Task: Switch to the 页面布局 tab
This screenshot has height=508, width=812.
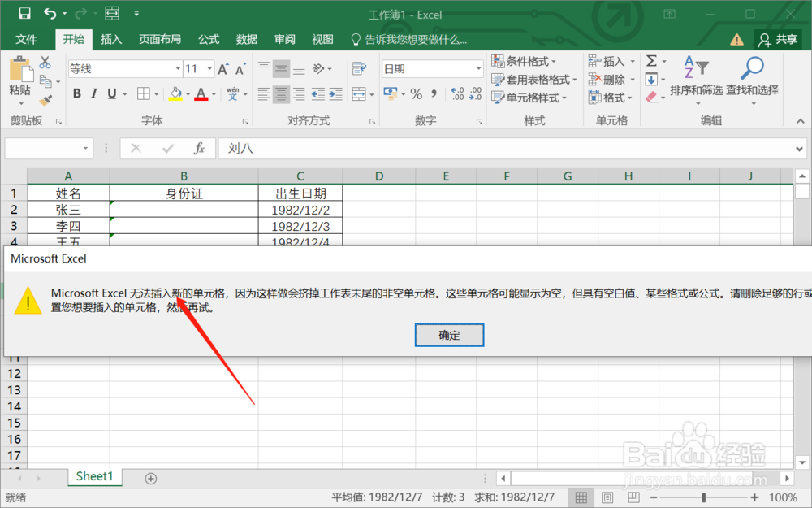Action: [159, 39]
